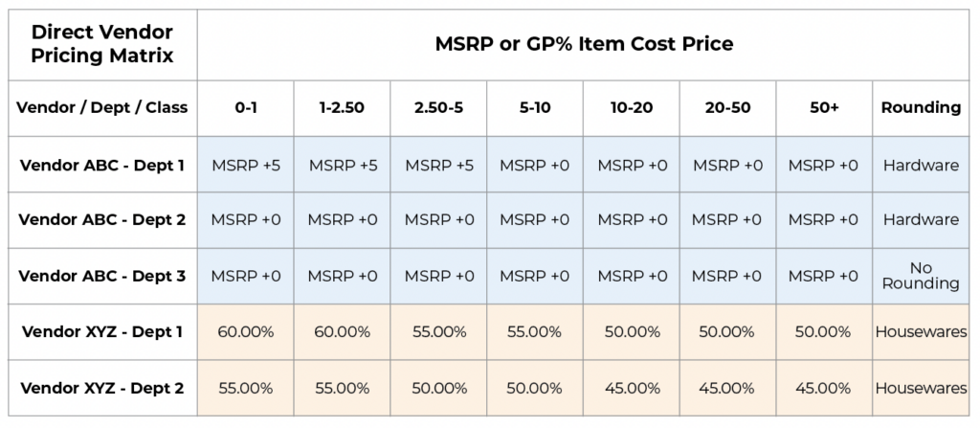980x428 pixels.
Task: Click Vendor XYZ Dept 1 55.00% under 5-10
Action: pyautogui.click(x=535, y=331)
